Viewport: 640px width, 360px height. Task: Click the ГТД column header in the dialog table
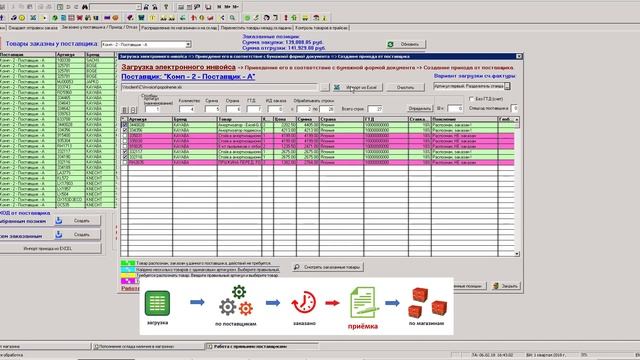(386, 119)
